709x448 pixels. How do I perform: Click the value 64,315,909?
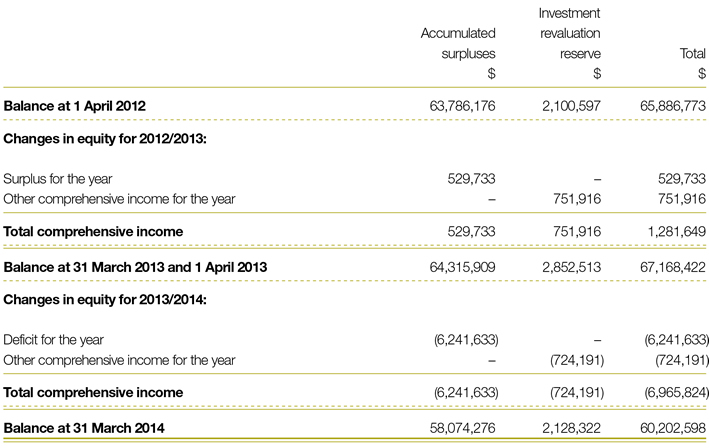pyautogui.click(x=455, y=266)
